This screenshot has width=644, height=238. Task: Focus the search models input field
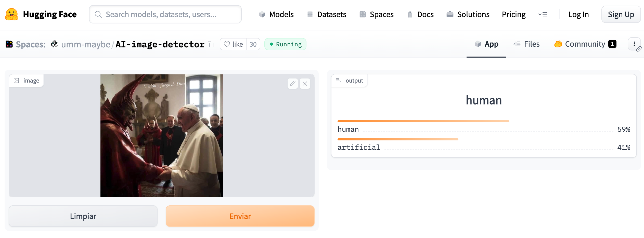coord(165,14)
